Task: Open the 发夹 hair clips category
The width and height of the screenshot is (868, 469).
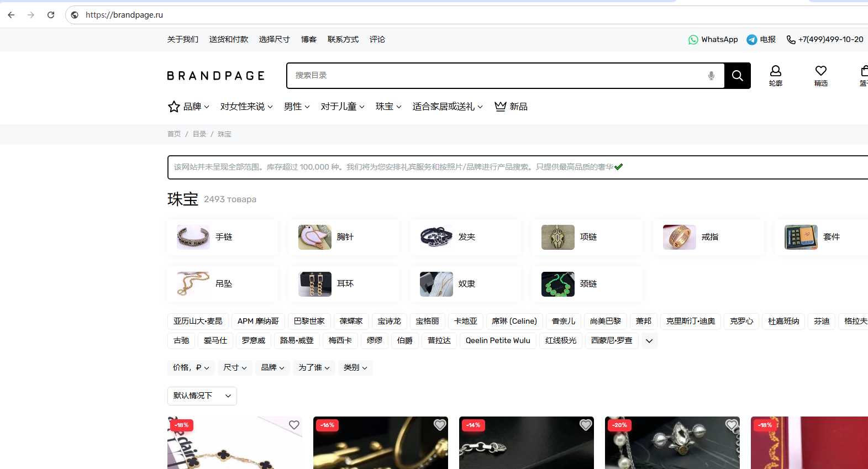Action: (465, 237)
